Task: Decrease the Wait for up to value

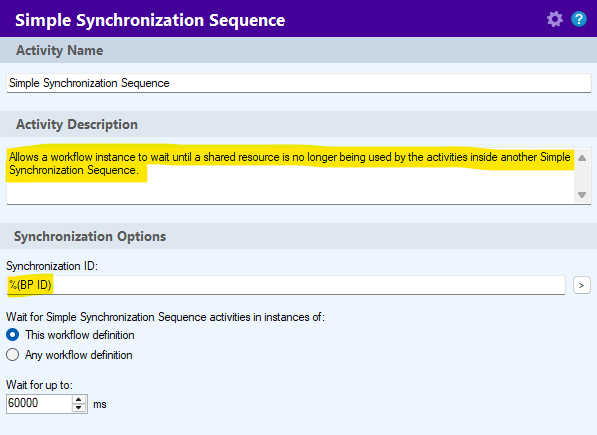Action: click(78, 408)
